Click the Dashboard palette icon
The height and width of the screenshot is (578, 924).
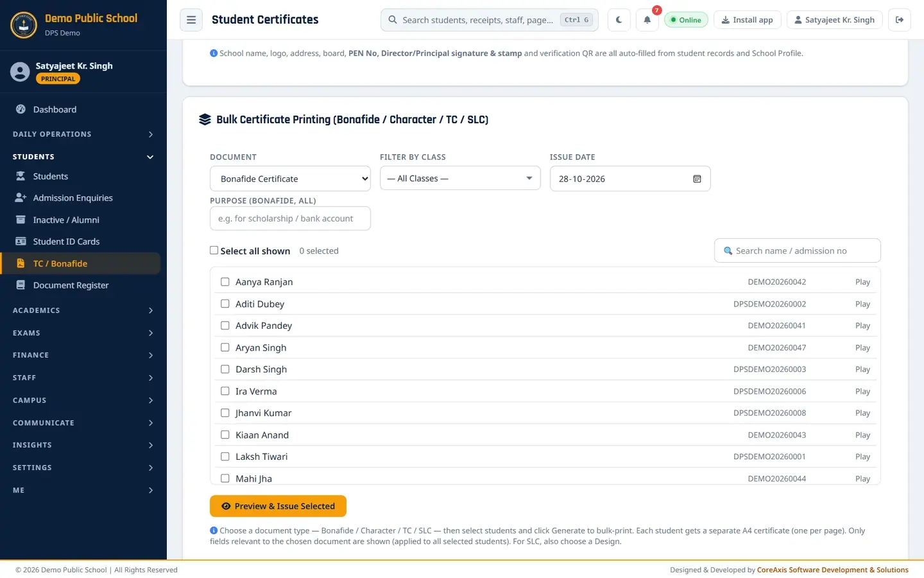21,109
